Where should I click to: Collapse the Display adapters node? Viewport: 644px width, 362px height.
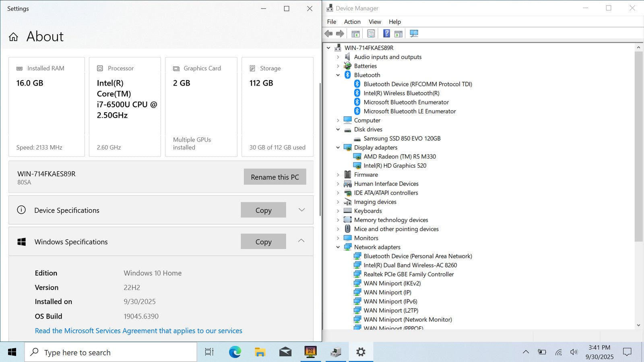338,148
